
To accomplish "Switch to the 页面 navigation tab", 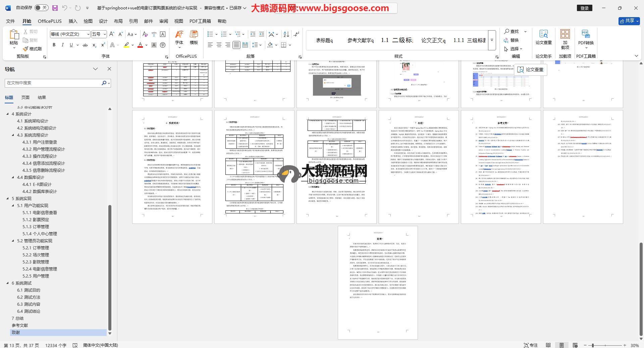I will click(x=25, y=98).
